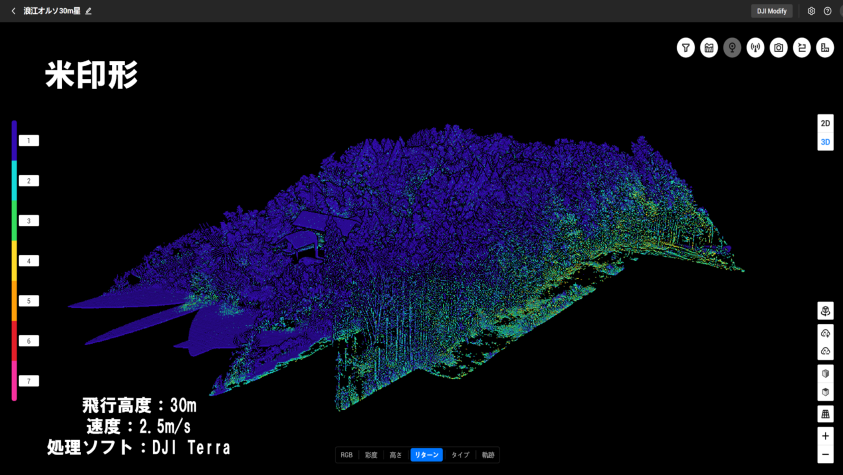Click the DJI Modify button
The width and height of the screenshot is (843, 475).
click(x=771, y=11)
